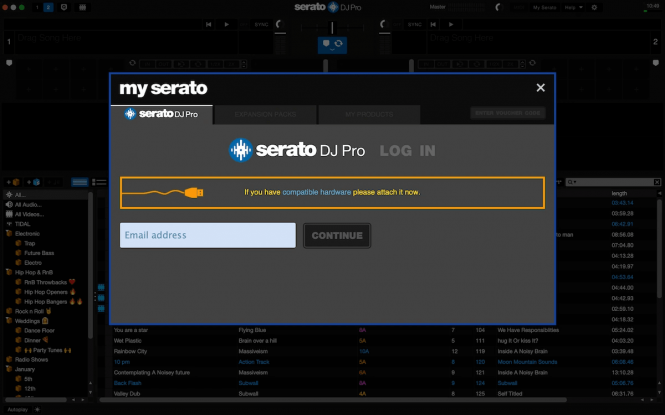Click the crossfader between the decks

[332, 28]
